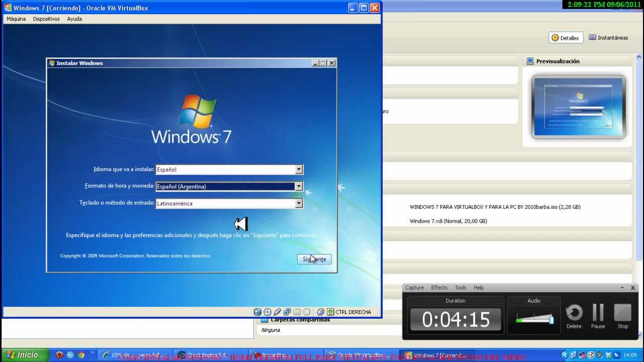644x362 pixels.
Task: Click the Siguiente button
Action: [314, 259]
